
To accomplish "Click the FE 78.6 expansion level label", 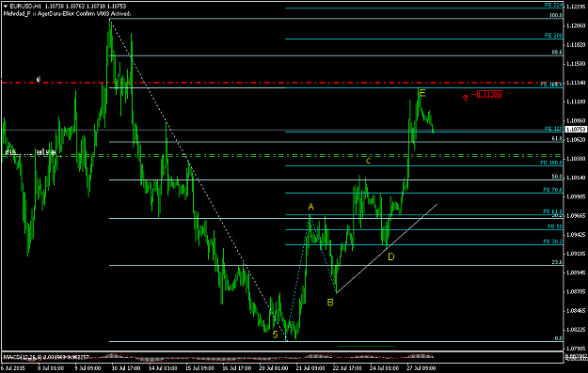I will click(553, 190).
